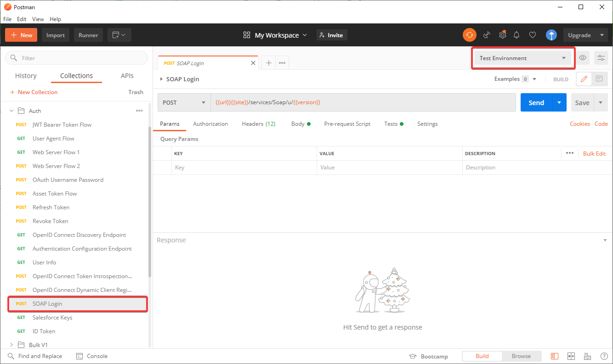Close the SOAP Login tab
This screenshot has width=613, height=364.
click(x=253, y=63)
